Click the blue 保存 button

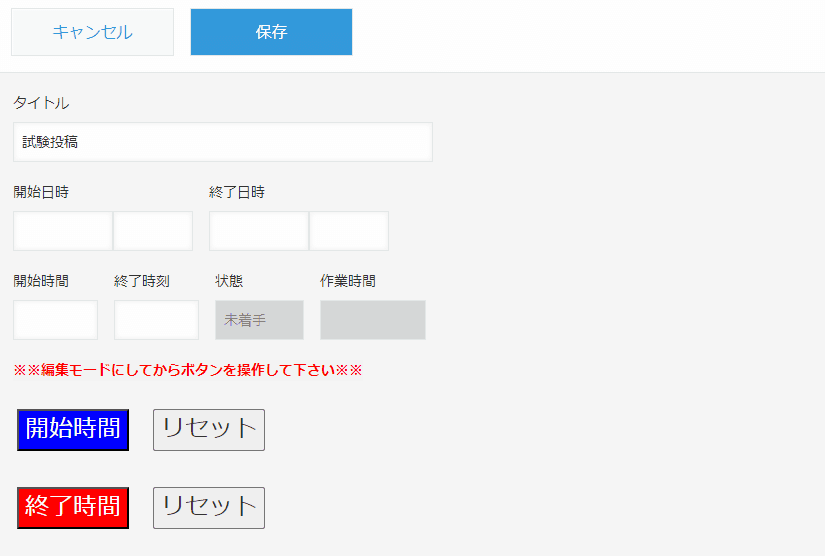271,32
